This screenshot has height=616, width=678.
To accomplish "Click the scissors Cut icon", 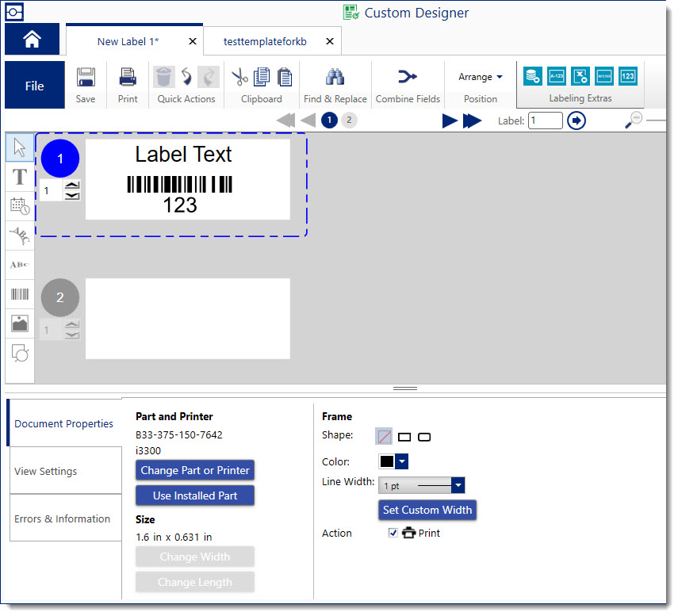I will click(x=239, y=77).
